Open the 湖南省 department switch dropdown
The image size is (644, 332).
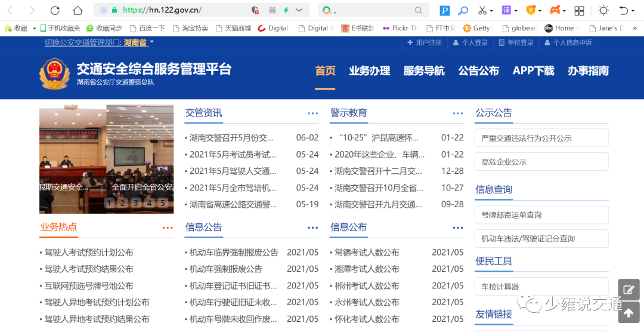[x=139, y=42]
